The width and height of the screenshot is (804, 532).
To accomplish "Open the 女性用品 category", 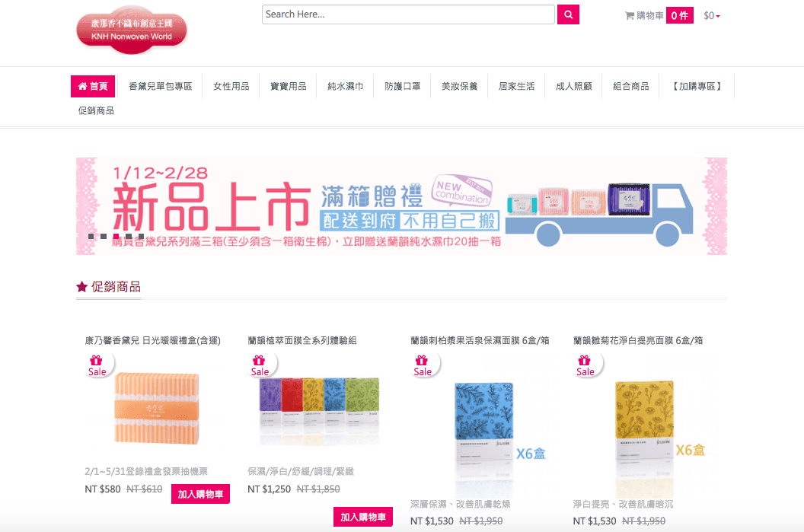I will pos(231,86).
